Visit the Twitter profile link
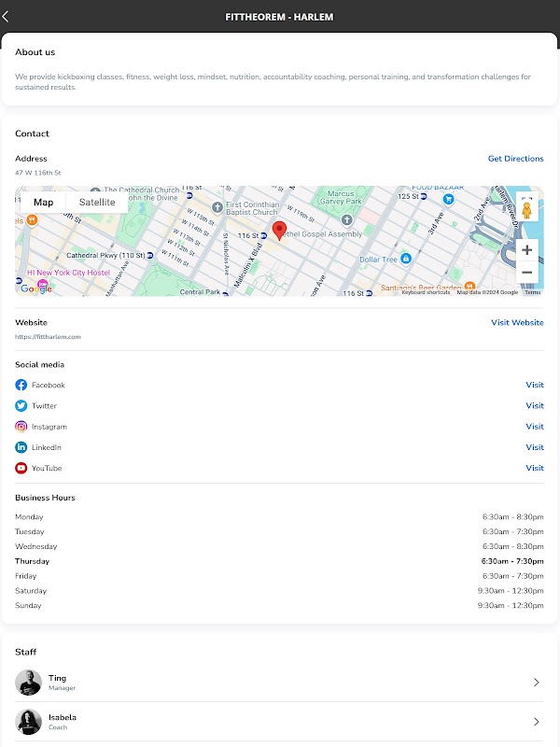 coord(535,406)
